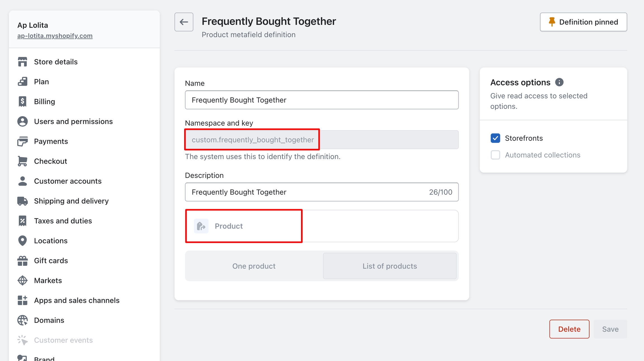The width and height of the screenshot is (644, 361).
Task: Click into the Description input field
Action: (x=307, y=192)
